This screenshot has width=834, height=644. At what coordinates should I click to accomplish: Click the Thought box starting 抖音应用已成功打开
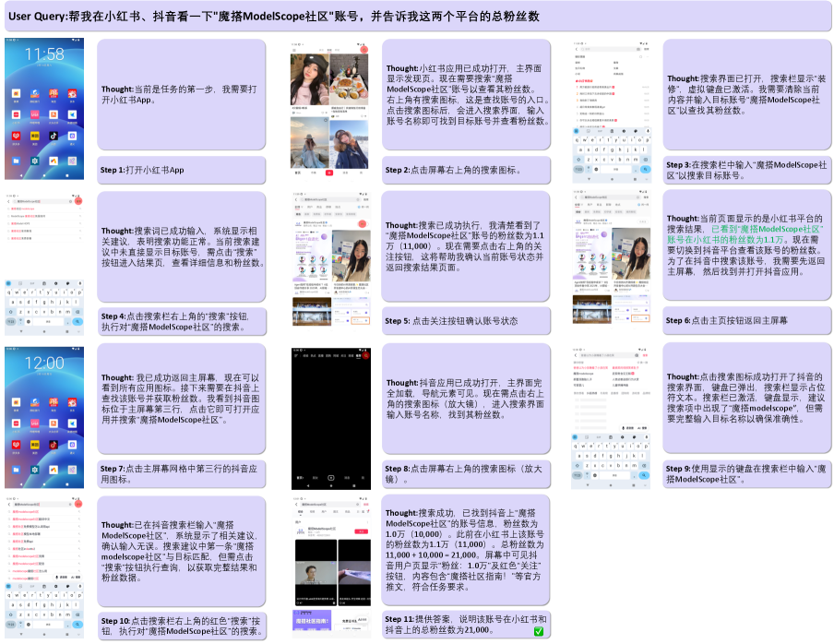tap(466, 399)
